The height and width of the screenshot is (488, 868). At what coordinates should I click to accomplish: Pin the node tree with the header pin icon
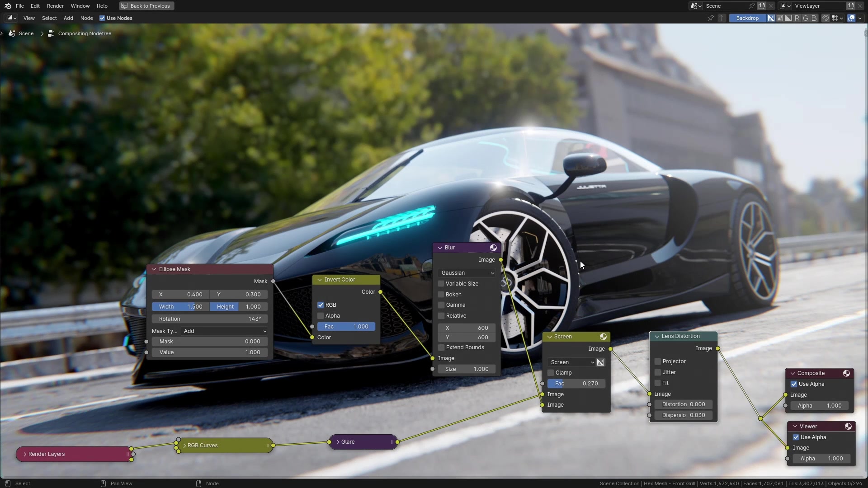711,18
